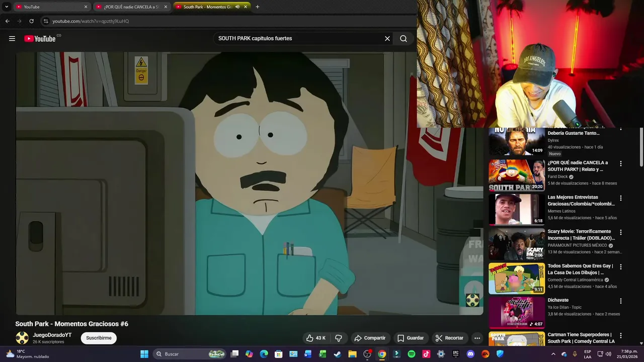Viewport: 644px width, 362px height.
Task: Click 'Comedy Central Latinoamérica' channel name
Action: click(575, 280)
